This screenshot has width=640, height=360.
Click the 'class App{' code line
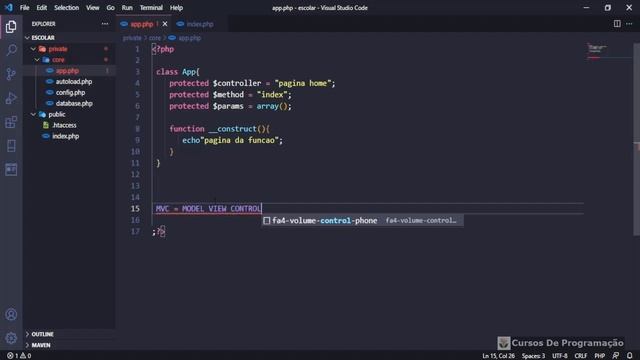tap(178, 72)
